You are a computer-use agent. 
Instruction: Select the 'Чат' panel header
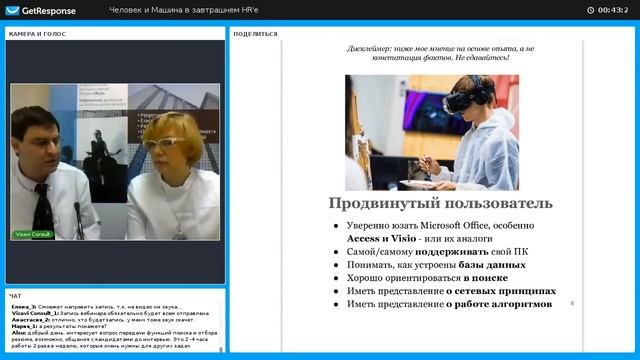coord(15,296)
